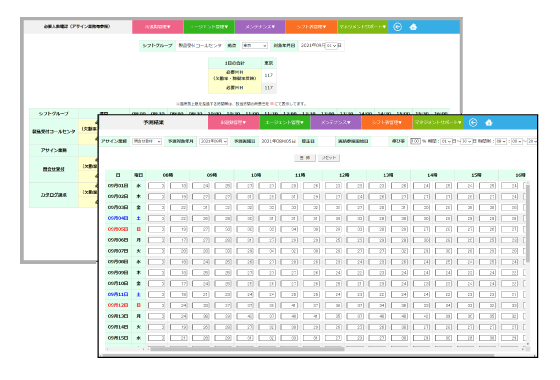560x380 pixels.
Task: Open the マネジメントサポート menu in the front window
Action: pos(438,122)
